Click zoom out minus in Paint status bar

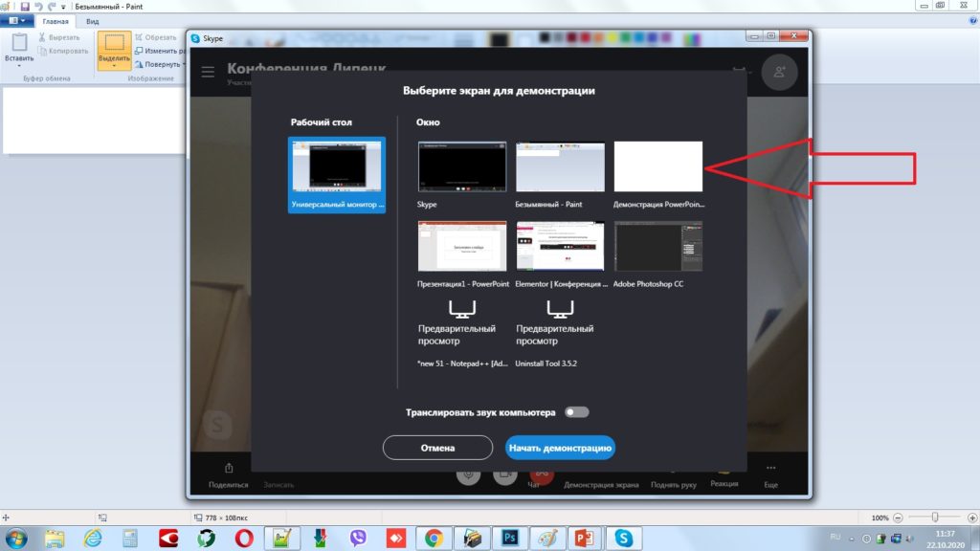898,518
